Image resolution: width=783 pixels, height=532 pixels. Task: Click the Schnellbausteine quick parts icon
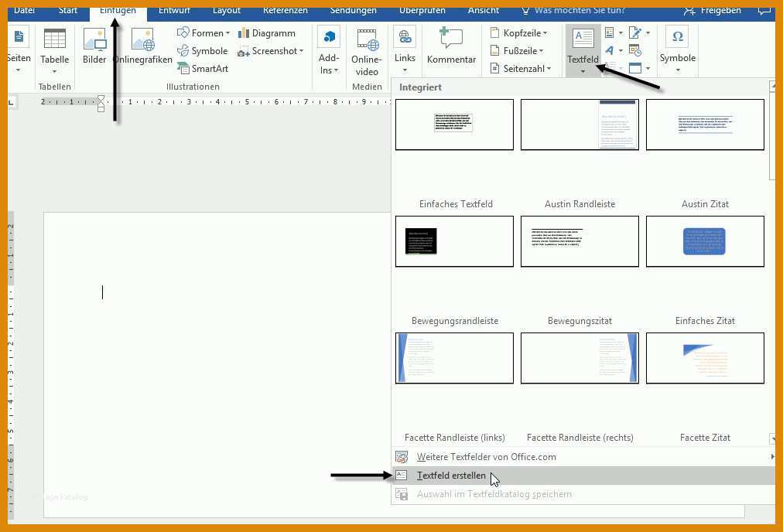click(609, 33)
